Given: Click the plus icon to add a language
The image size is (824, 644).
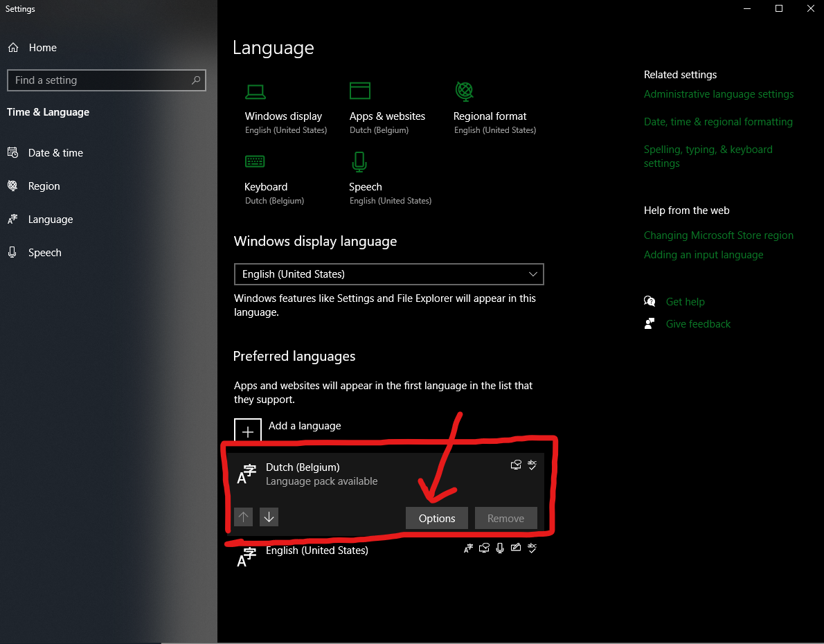Looking at the screenshot, I should [248, 429].
